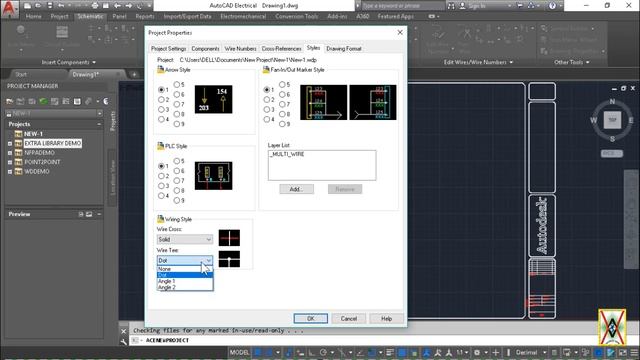Switch to the Wire Numbers tab
The width and height of the screenshot is (640, 360).
tap(240, 49)
